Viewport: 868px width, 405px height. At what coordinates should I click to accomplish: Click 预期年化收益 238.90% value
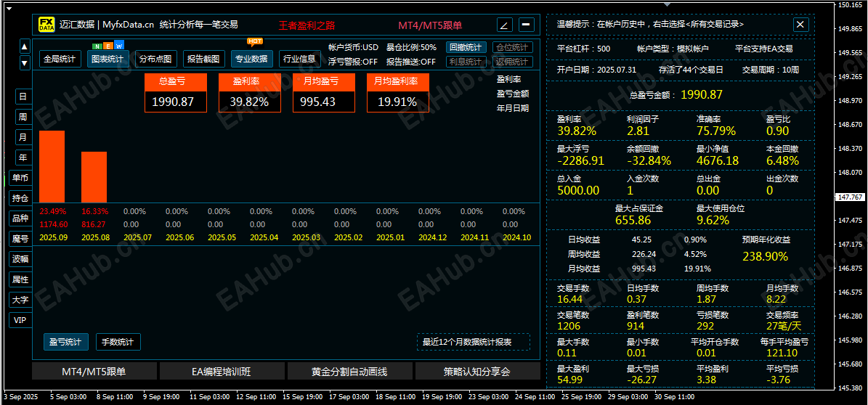click(x=764, y=257)
